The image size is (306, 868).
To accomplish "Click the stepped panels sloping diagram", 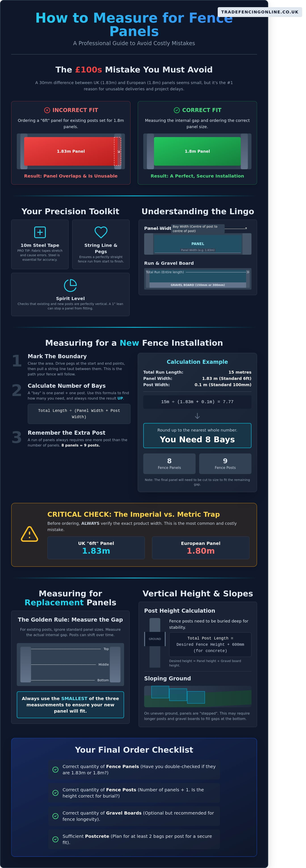I will 198,697.
